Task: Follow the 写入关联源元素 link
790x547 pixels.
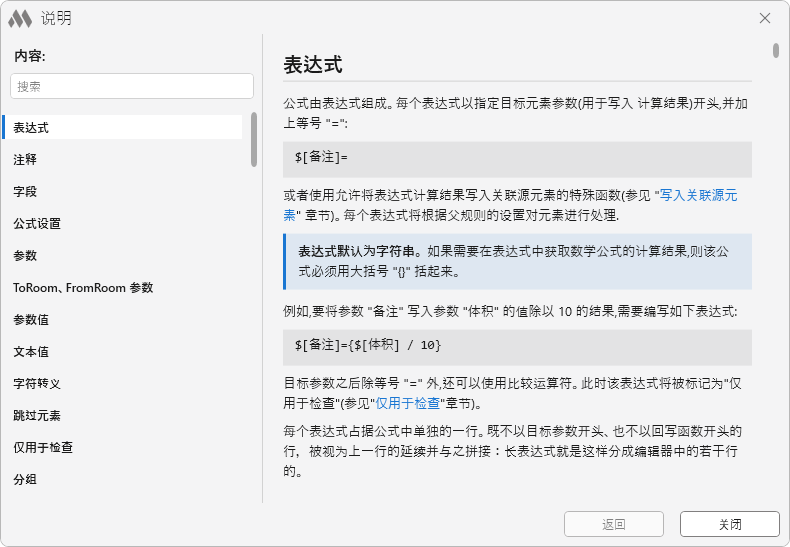Action: click(x=698, y=195)
